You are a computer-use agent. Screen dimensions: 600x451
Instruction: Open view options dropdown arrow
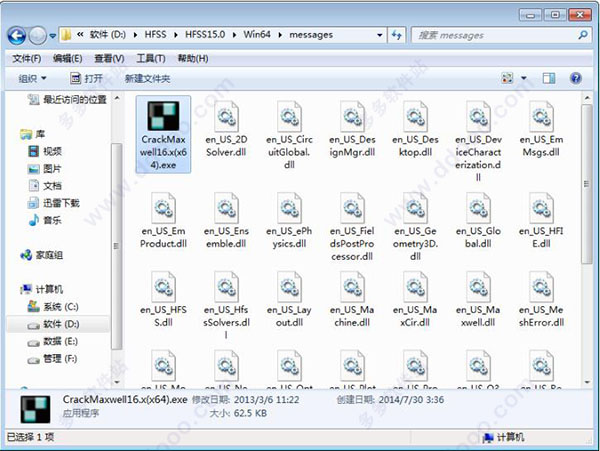click(524, 78)
